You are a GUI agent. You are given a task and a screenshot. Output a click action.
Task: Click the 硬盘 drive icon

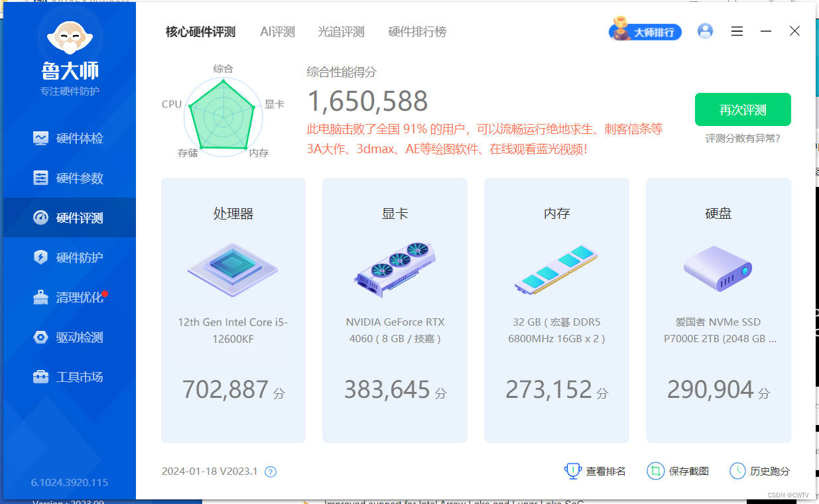click(x=718, y=269)
